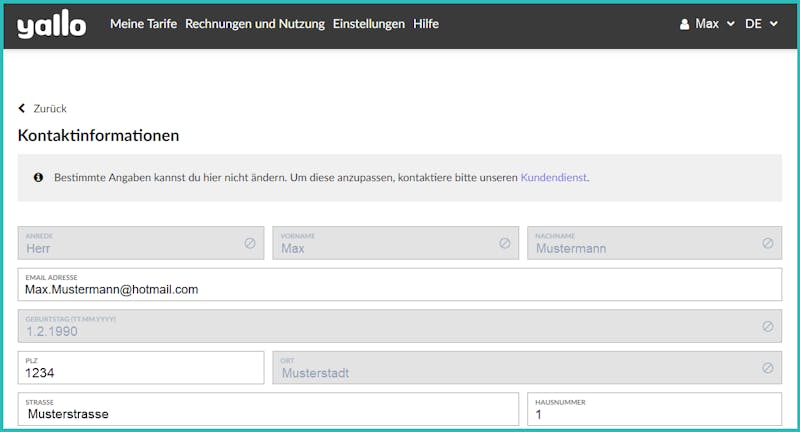Click the disabled Vorname value Max
Viewport: 800px width, 432px height.
293,248
